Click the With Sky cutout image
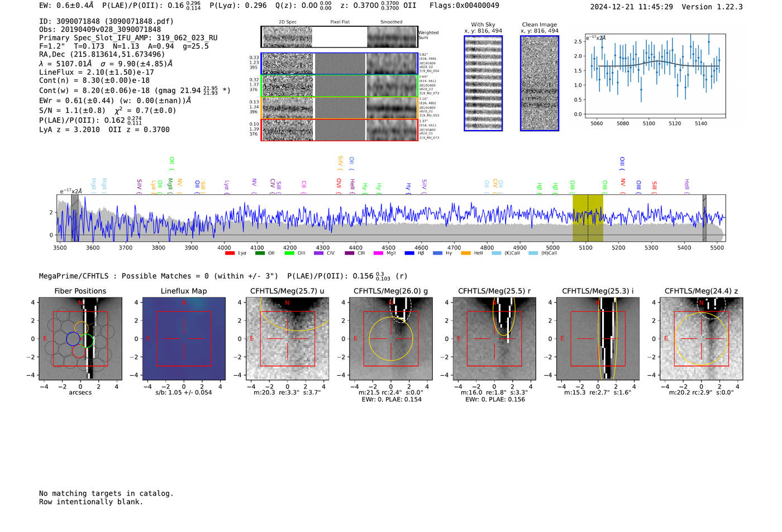Viewport: 782px width, 532px height. pyautogui.click(x=483, y=83)
